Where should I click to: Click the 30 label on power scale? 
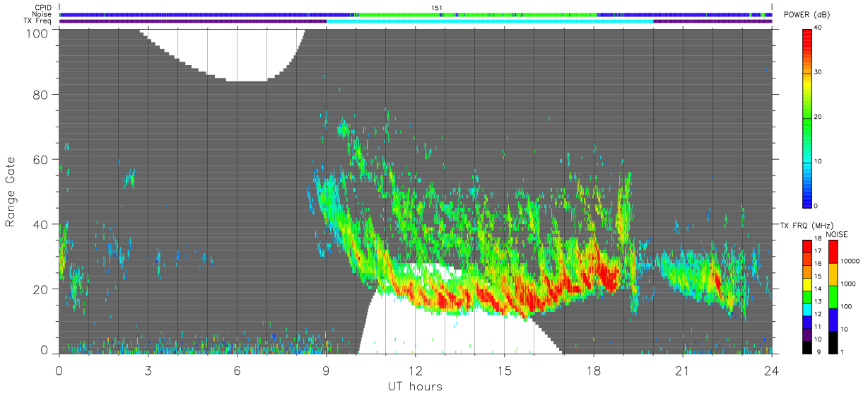819,72
